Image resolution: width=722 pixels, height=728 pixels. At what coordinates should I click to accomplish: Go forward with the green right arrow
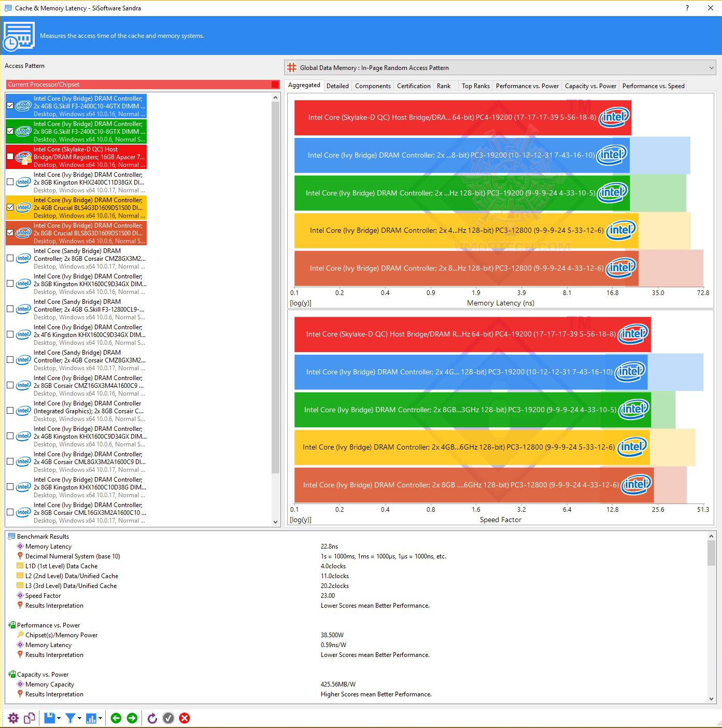(x=132, y=718)
